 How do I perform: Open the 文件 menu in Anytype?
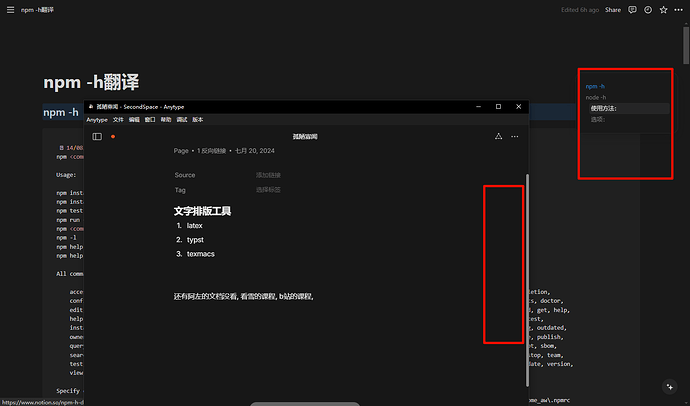118,120
